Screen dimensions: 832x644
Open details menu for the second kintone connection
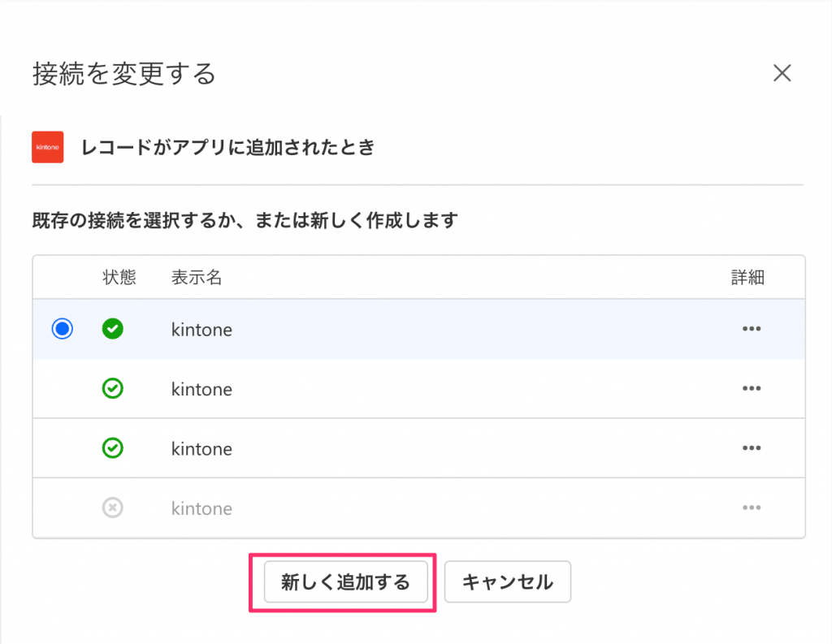tap(752, 388)
